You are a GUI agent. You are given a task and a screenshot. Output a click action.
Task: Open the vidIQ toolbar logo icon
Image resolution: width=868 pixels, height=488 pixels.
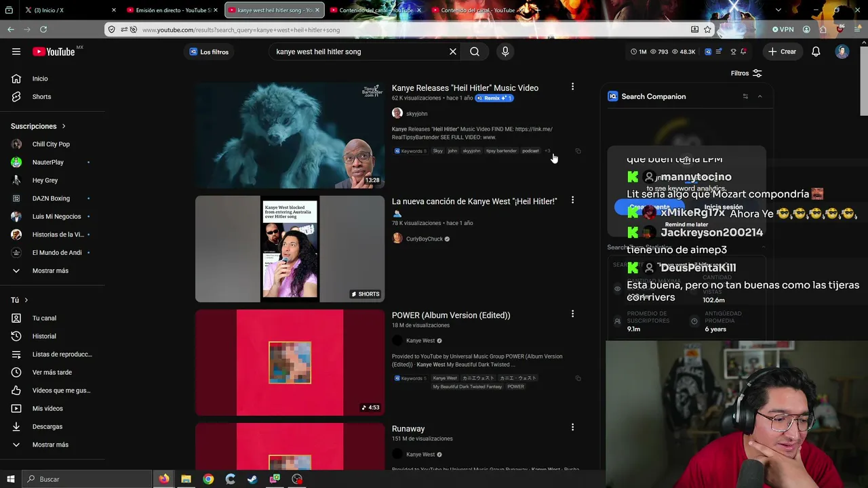pos(708,52)
